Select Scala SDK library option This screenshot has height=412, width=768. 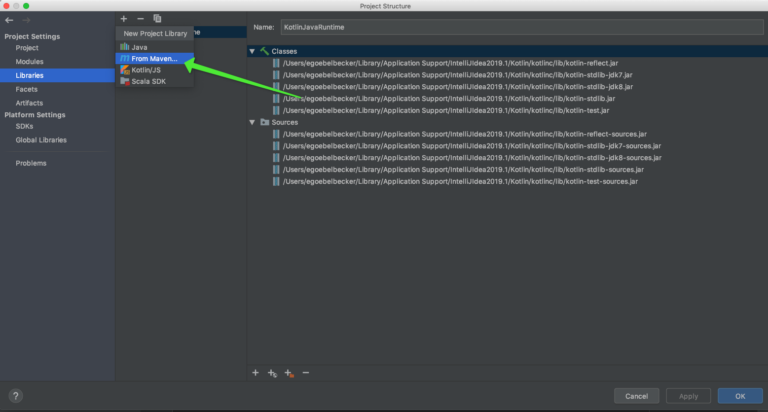pos(148,81)
